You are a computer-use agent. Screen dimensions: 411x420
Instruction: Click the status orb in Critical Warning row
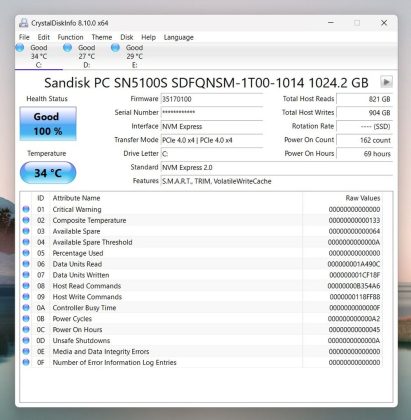point(26,209)
